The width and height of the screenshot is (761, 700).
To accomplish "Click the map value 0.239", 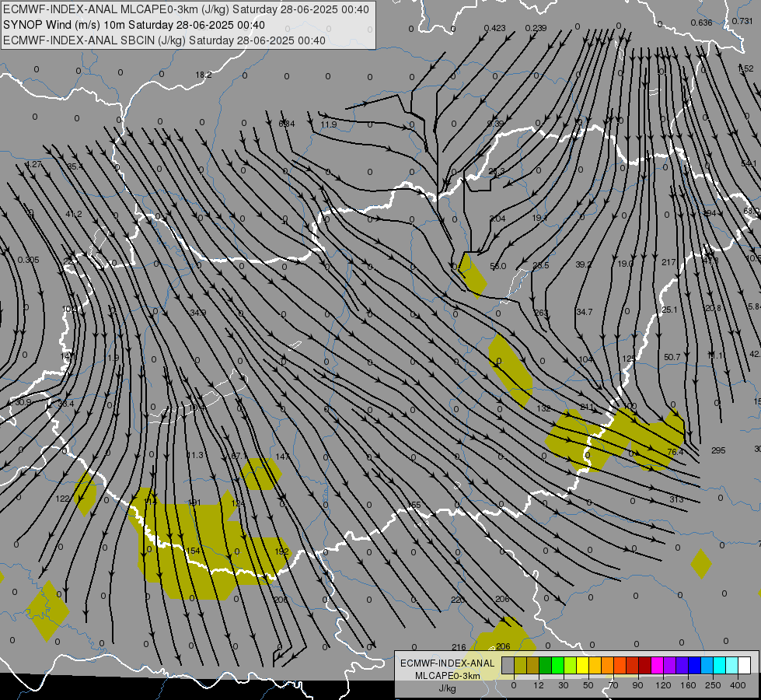I will [x=536, y=28].
